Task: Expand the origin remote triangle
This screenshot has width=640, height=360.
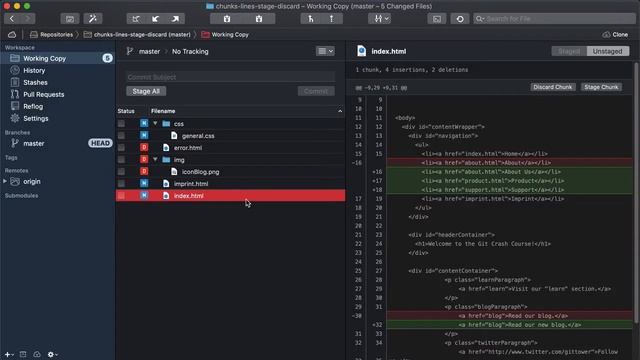Action: click(5, 181)
